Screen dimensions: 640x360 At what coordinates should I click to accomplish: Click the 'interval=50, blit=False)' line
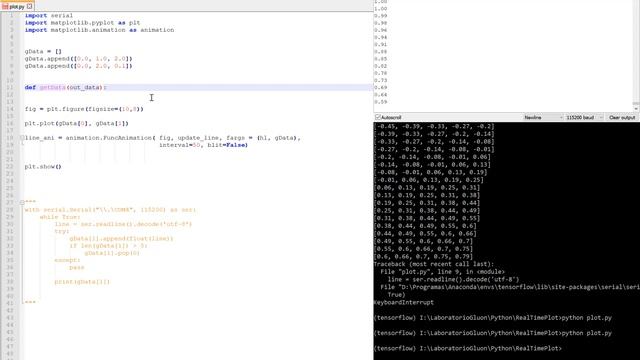pyautogui.click(x=203, y=145)
